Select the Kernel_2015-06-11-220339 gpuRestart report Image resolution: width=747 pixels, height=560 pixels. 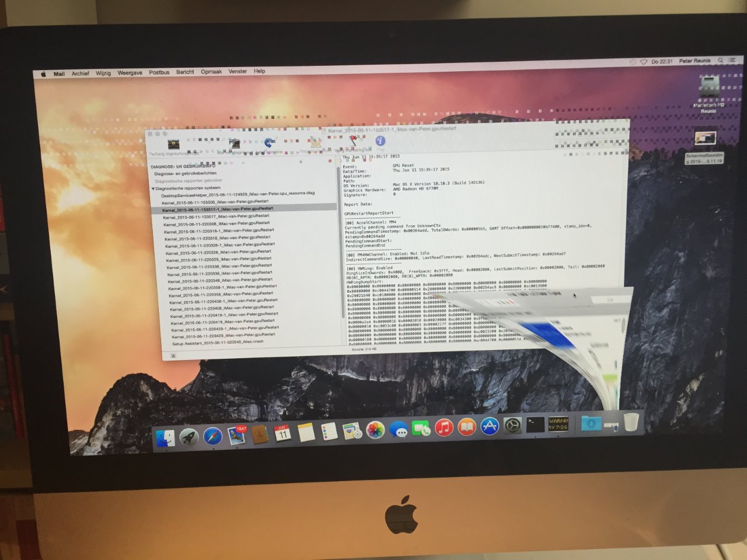tap(219, 274)
